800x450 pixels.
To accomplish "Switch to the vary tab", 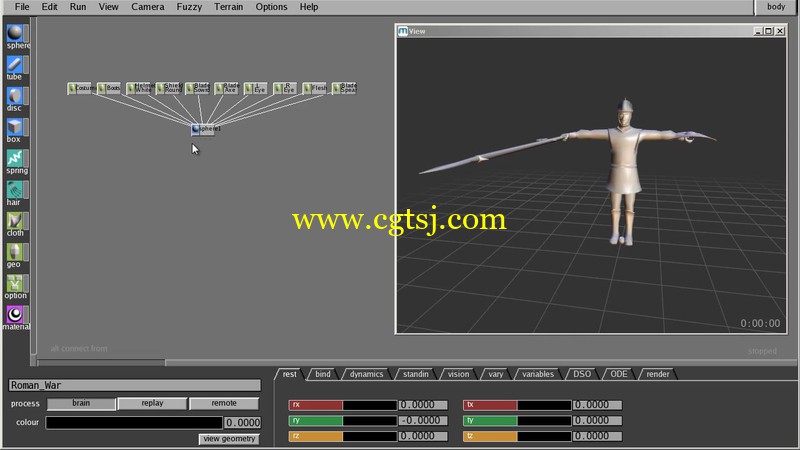I will pyautogui.click(x=495, y=374).
